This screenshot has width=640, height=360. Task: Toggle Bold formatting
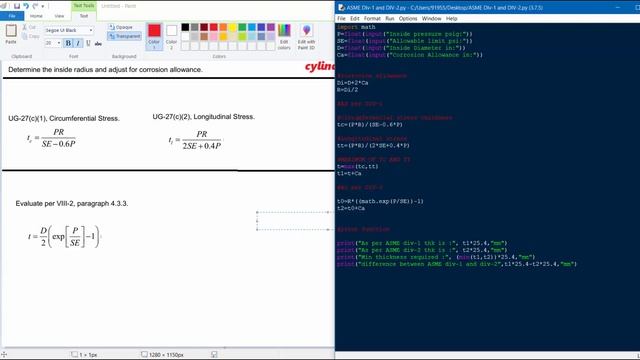pos(68,43)
